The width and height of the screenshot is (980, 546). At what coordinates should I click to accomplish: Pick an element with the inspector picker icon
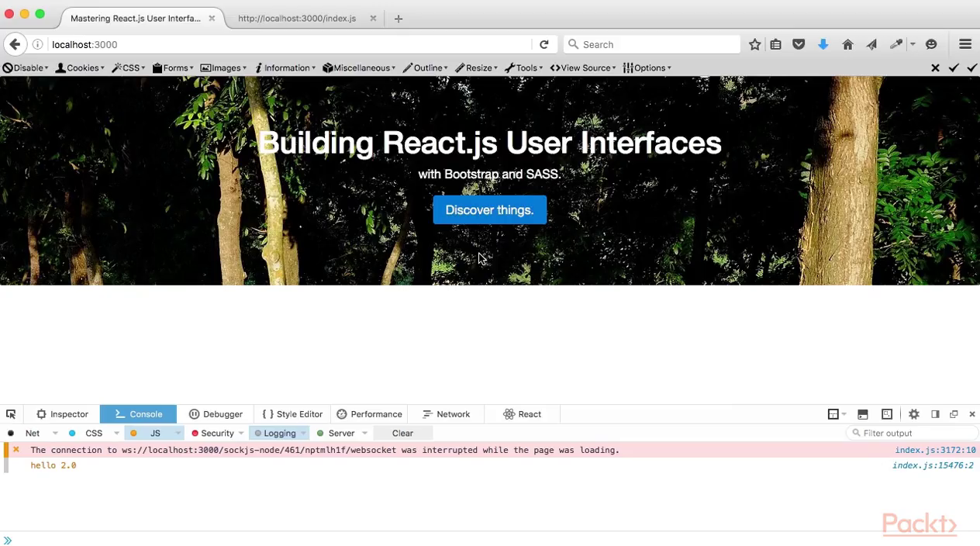(11, 414)
